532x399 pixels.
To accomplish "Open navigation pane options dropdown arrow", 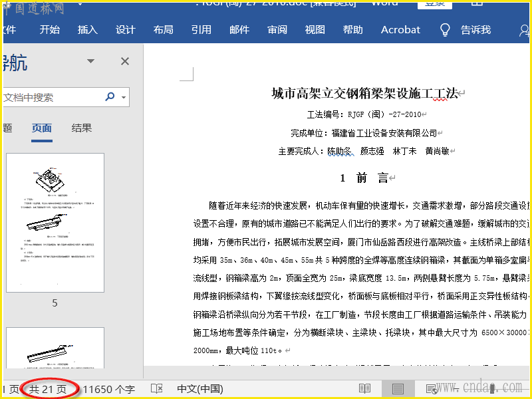I will point(91,61).
